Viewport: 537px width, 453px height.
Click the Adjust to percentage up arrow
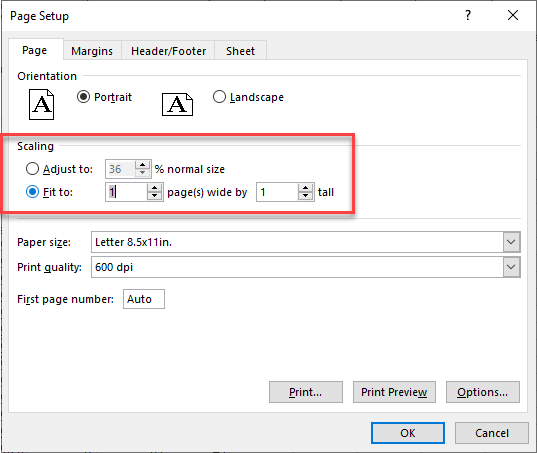pos(142,165)
